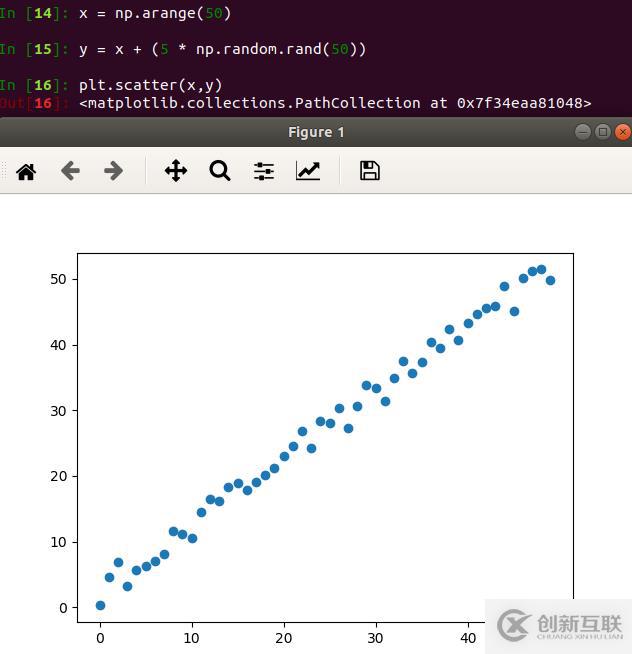The image size is (632, 654).
Task: Open the Configure subplots dialog
Action: click(x=264, y=171)
